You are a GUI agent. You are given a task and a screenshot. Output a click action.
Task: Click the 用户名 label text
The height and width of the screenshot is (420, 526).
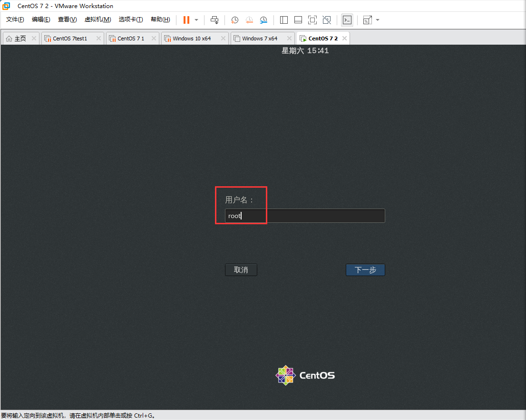239,200
